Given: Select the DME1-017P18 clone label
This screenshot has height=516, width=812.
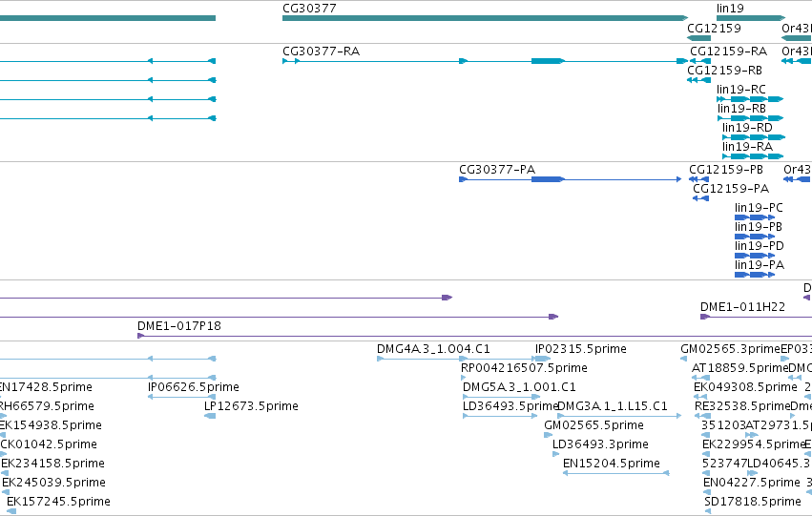Looking at the screenshot, I should coord(179,326).
